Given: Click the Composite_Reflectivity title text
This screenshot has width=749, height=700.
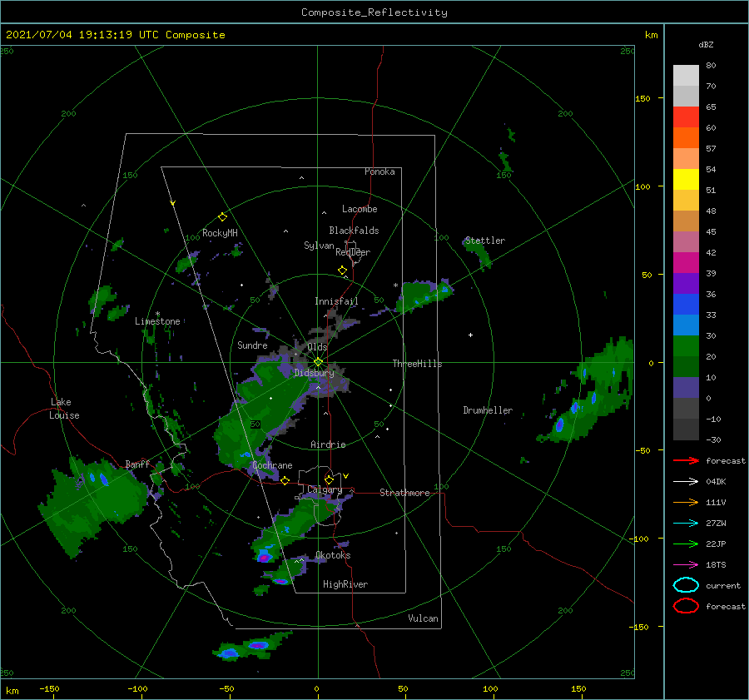Looking at the screenshot, I should pyautogui.click(x=374, y=12).
